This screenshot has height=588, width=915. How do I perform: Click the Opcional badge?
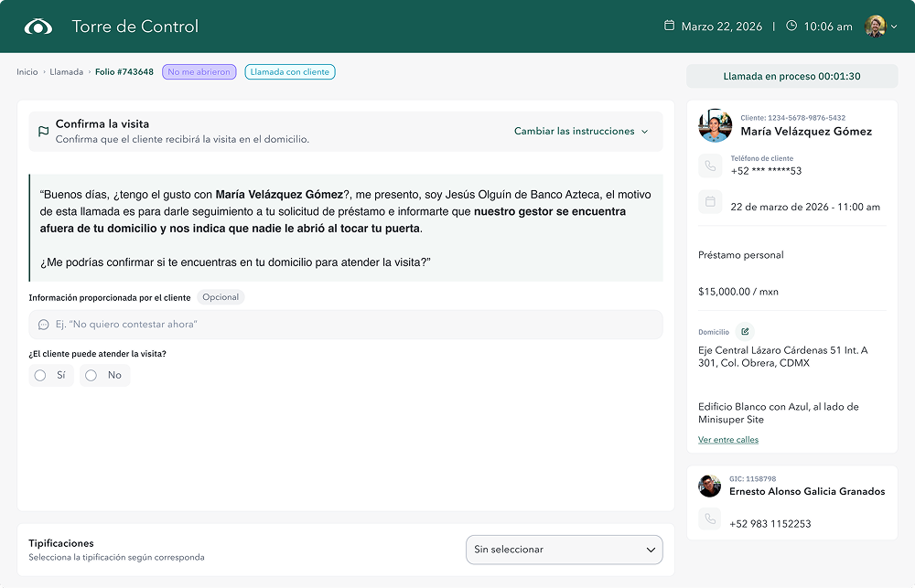tap(221, 297)
